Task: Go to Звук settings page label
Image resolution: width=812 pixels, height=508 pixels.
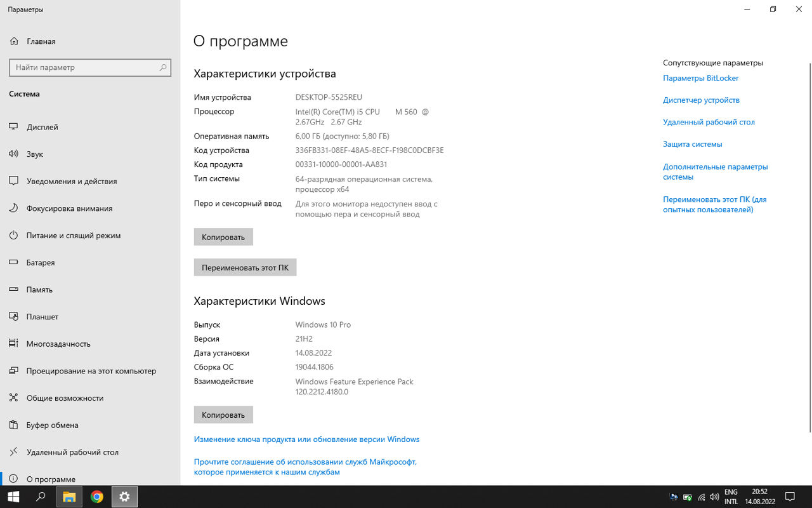Action: pos(35,154)
